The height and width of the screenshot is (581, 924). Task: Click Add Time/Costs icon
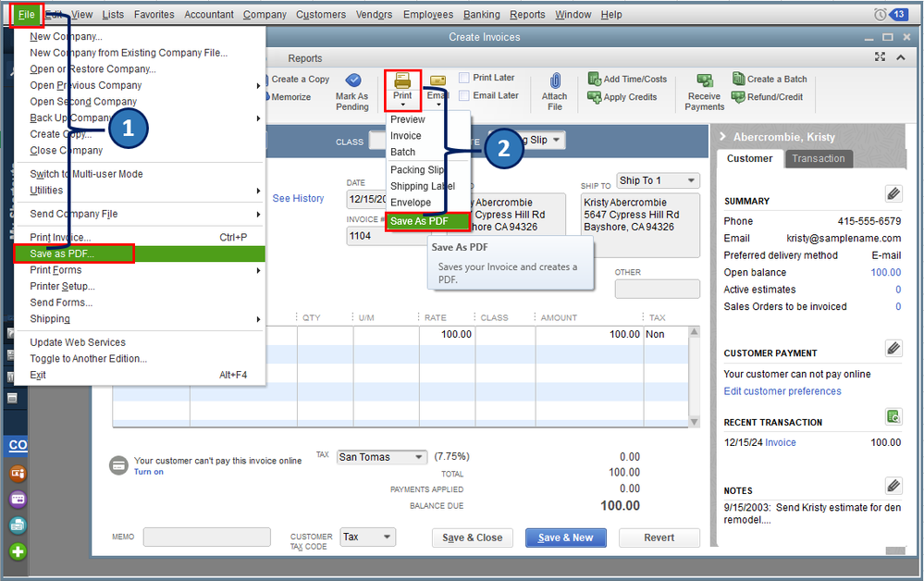594,79
